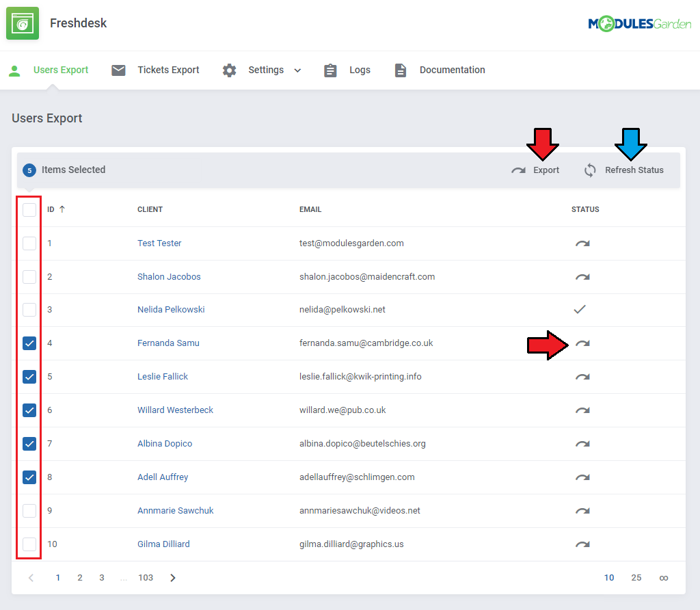The height and width of the screenshot is (610, 700).
Task: Click export status icon for Annmarie Sawchuk
Action: point(582,511)
